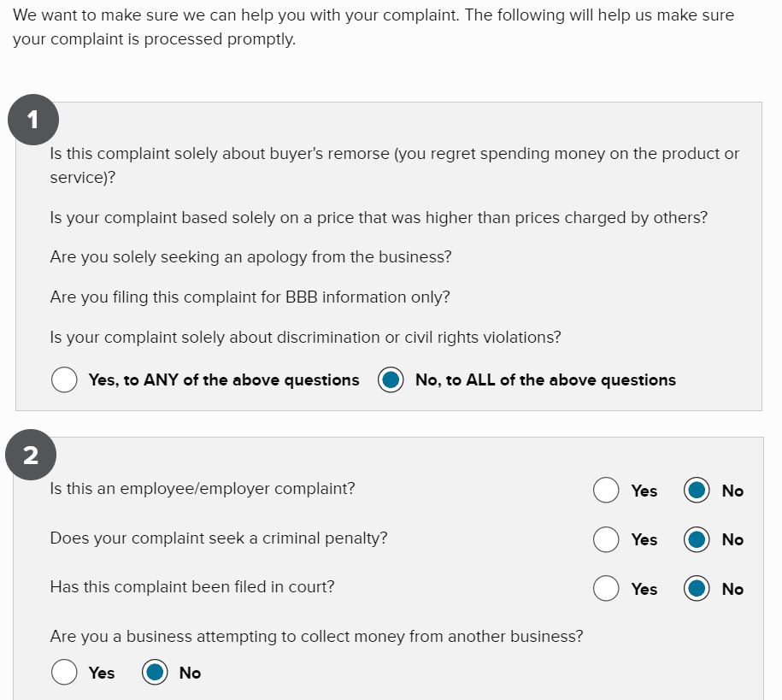Select Yes for business collecting money question
Viewport: 782px width, 700px height.
point(64,673)
